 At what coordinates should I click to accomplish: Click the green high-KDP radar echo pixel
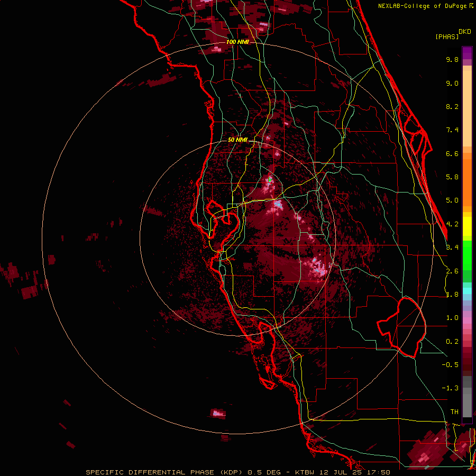270,180
